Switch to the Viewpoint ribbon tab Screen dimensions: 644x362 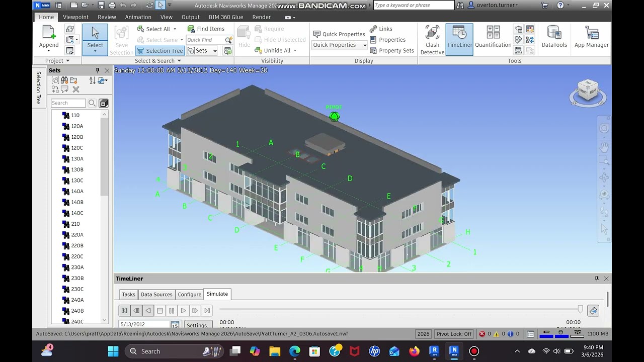pyautogui.click(x=76, y=17)
